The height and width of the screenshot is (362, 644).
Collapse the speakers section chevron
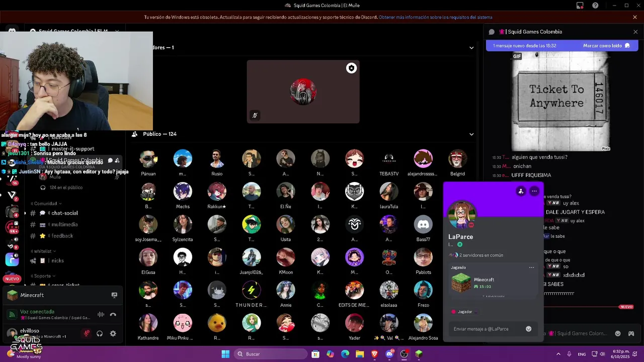[471, 48]
